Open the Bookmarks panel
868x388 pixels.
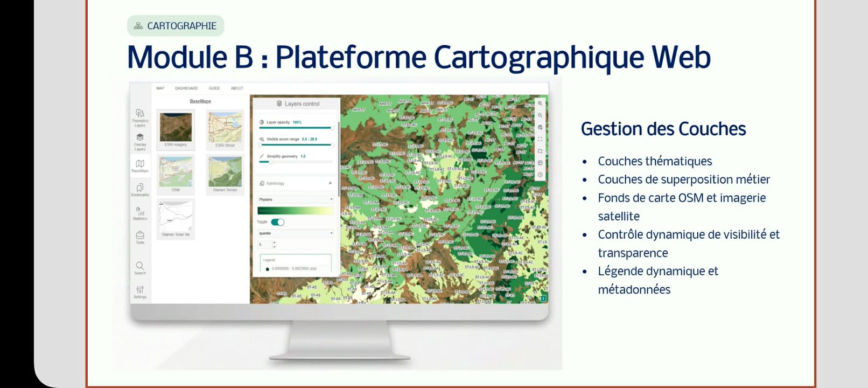(140, 190)
